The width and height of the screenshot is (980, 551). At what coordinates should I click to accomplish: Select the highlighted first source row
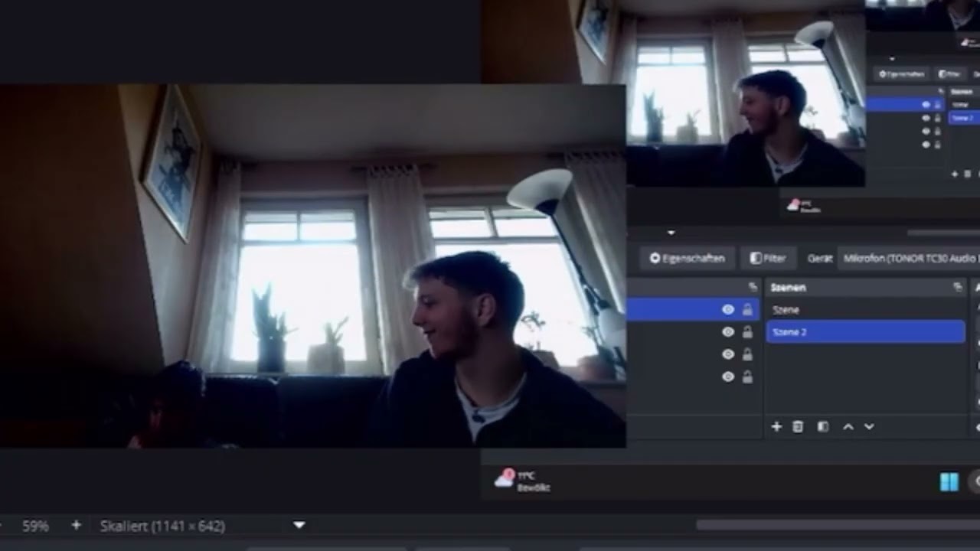click(x=693, y=309)
